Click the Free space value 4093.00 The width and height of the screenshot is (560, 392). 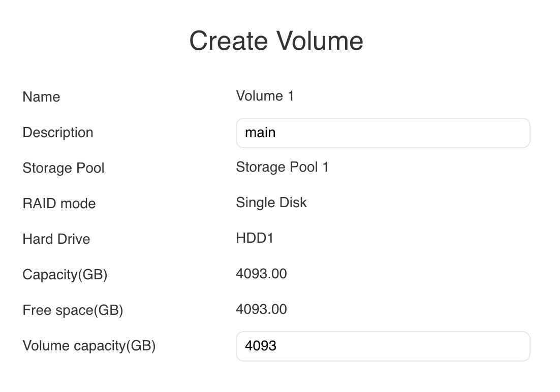(x=261, y=309)
